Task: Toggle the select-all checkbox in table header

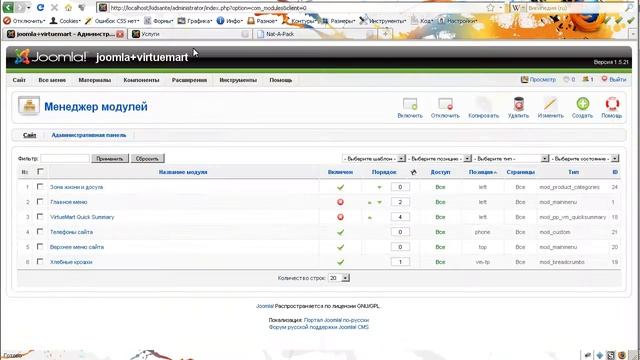Action: coord(40,171)
